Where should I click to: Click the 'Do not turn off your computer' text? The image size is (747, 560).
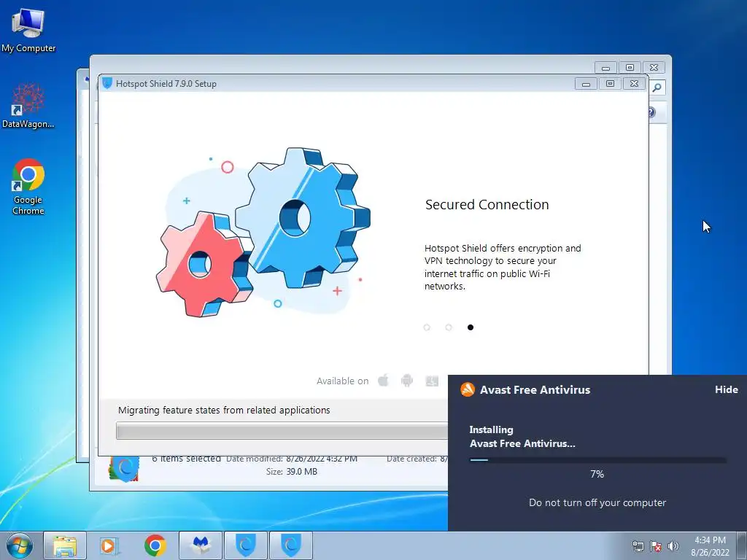(x=597, y=502)
